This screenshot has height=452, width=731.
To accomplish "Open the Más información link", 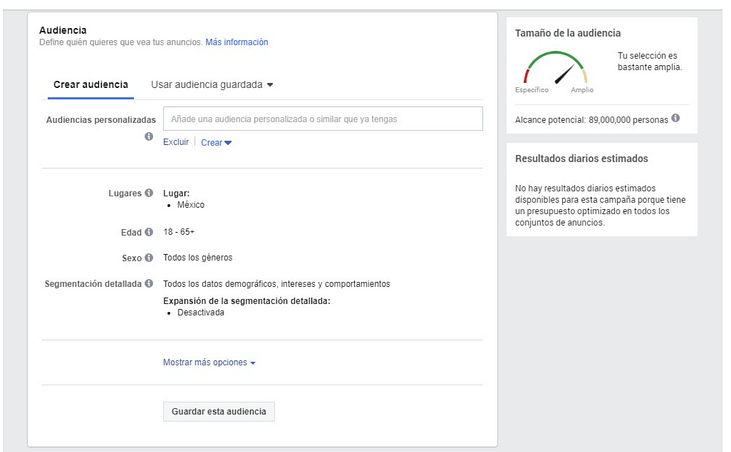I will click(x=237, y=43).
